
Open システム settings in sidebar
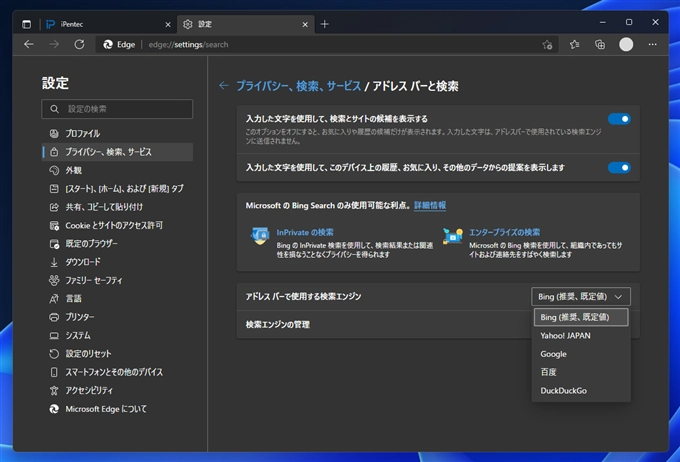pyautogui.click(x=117, y=335)
